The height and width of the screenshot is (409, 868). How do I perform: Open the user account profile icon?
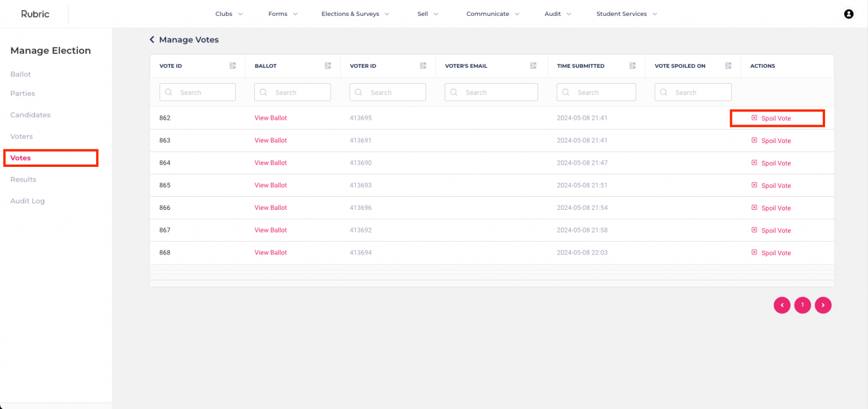click(x=848, y=14)
